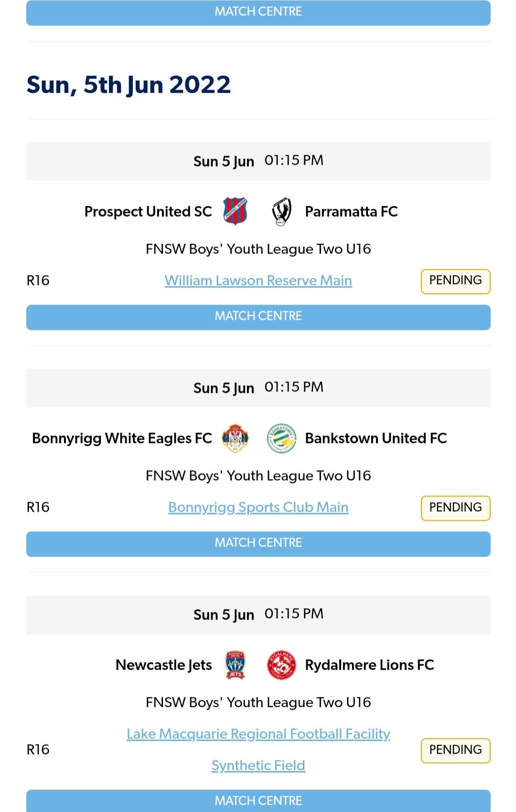Screen dimensions: 516x812
Task: Click the Sun, 5th Jun 2022 heading
Action: tap(129, 84)
